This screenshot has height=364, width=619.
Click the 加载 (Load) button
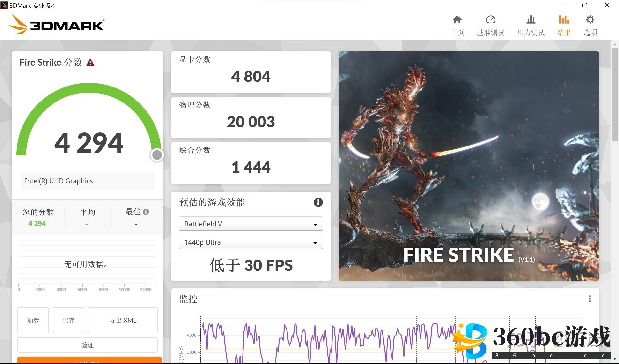coord(33,320)
